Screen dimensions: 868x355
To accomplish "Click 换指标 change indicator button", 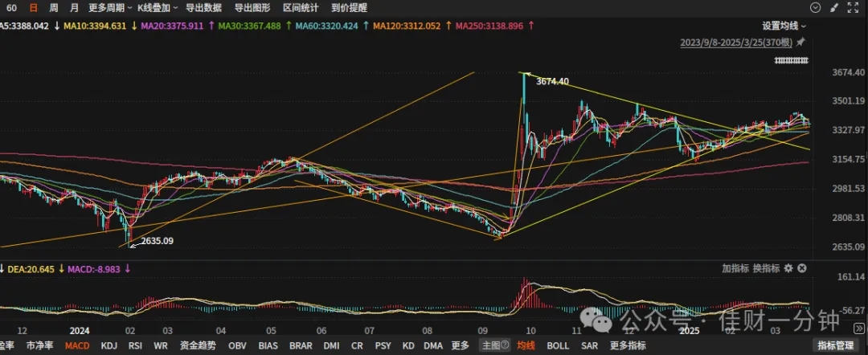I will click(x=766, y=268).
